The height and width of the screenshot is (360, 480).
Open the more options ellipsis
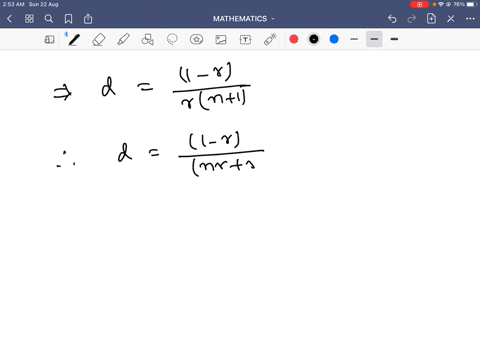pyautogui.click(x=470, y=19)
